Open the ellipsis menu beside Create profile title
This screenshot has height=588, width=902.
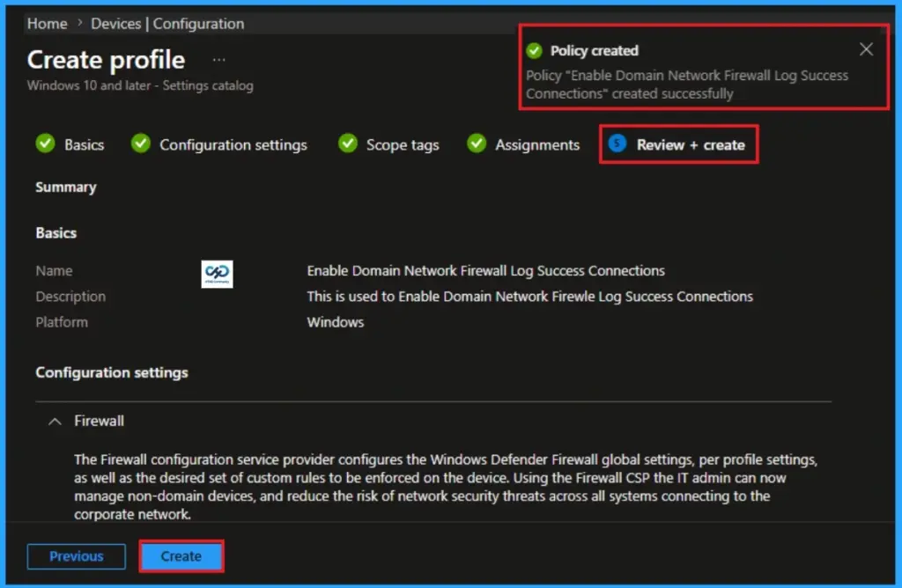[218, 58]
